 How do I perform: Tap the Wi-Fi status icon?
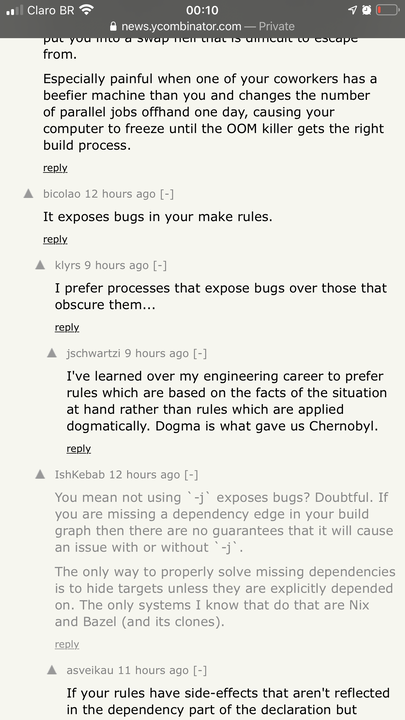[x=86, y=10]
